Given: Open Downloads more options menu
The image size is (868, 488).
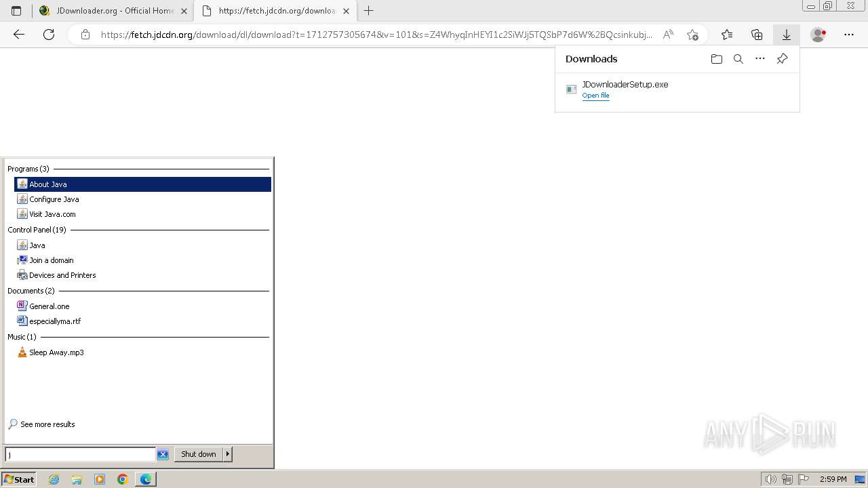Looking at the screenshot, I should [x=760, y=59].
